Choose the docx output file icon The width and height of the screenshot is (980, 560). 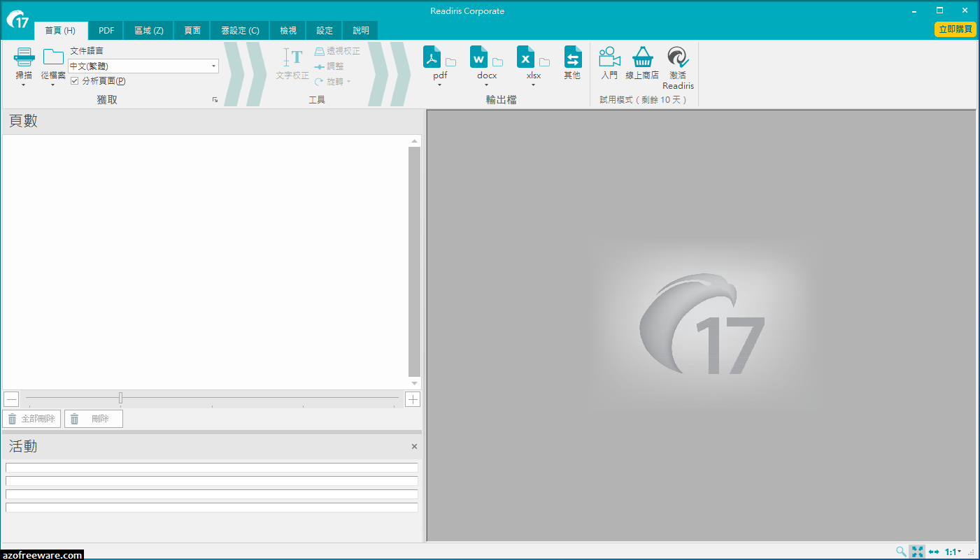479,57
